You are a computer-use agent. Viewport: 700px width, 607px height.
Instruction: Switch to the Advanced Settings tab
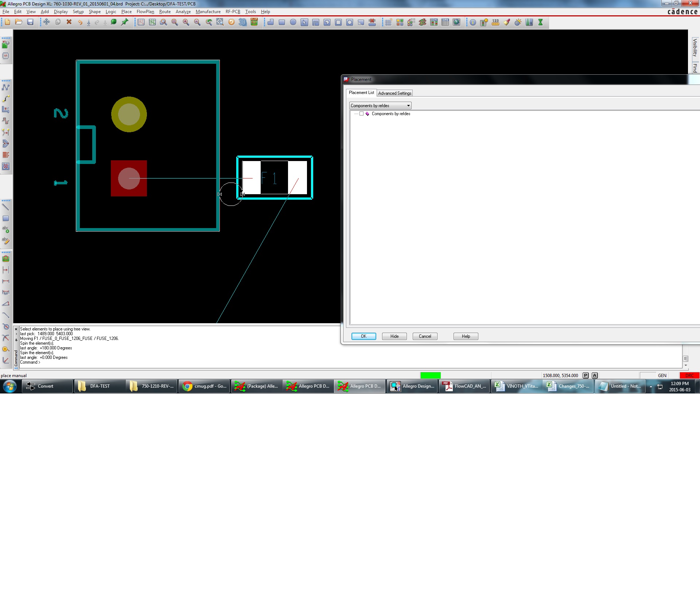click(394, 93)
